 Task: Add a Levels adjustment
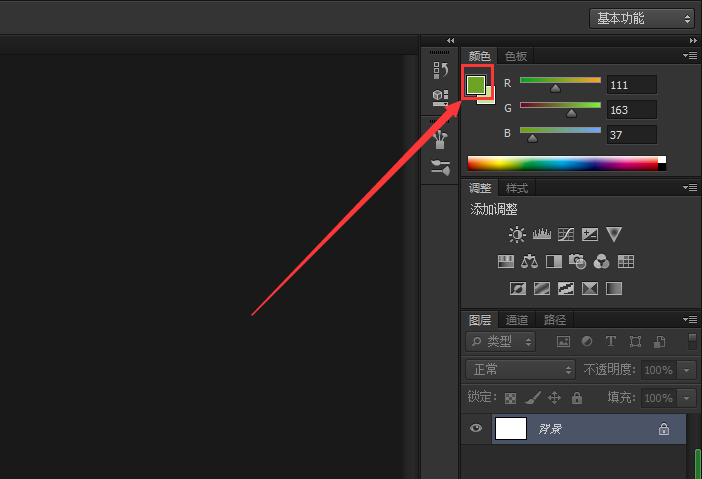(542, 234)
